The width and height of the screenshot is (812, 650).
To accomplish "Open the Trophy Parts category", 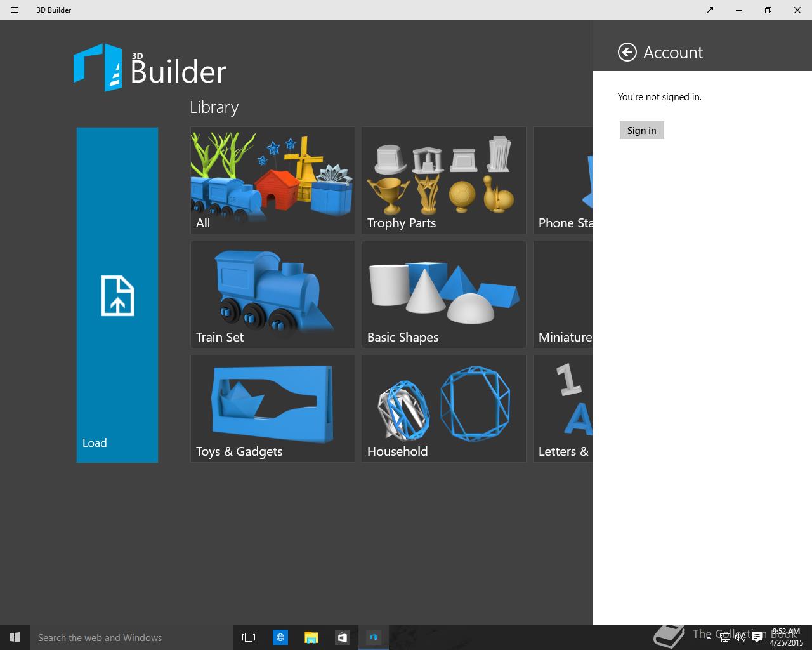I will 444,180.
